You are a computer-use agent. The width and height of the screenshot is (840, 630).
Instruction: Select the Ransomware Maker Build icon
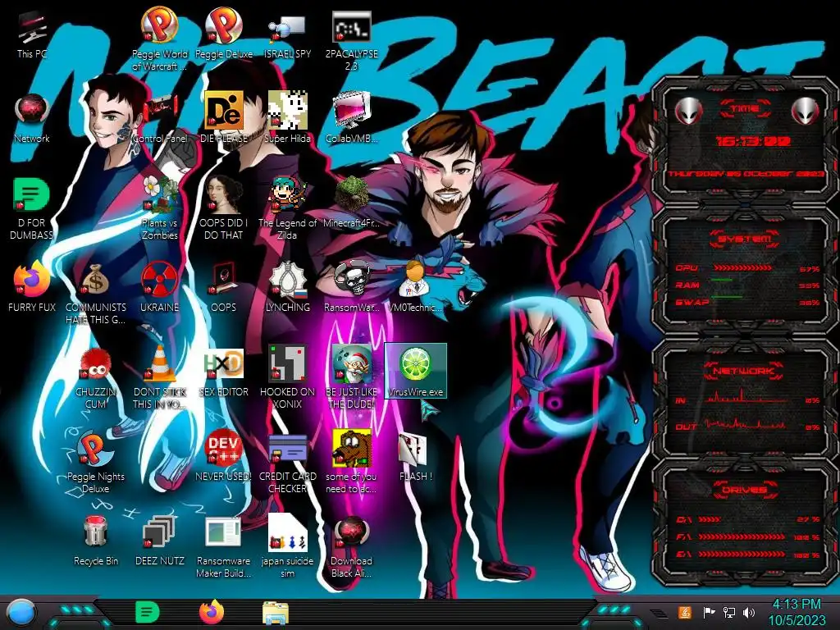(x=223, y=547)
